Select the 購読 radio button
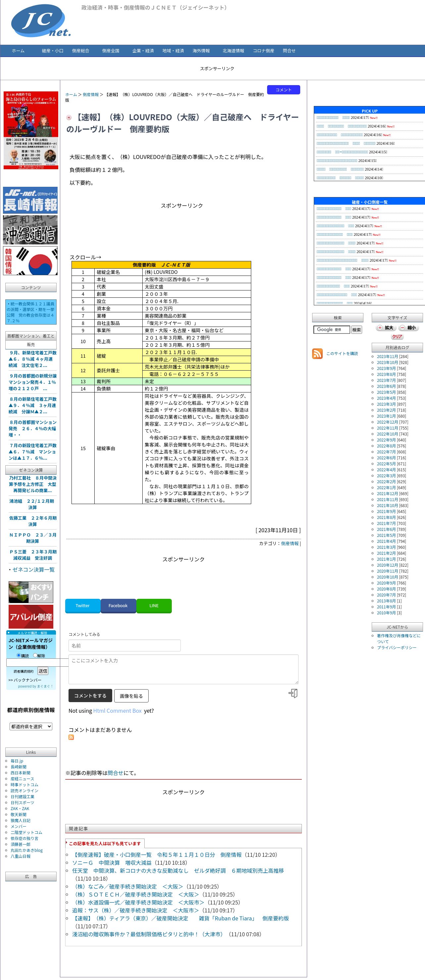 19,655
